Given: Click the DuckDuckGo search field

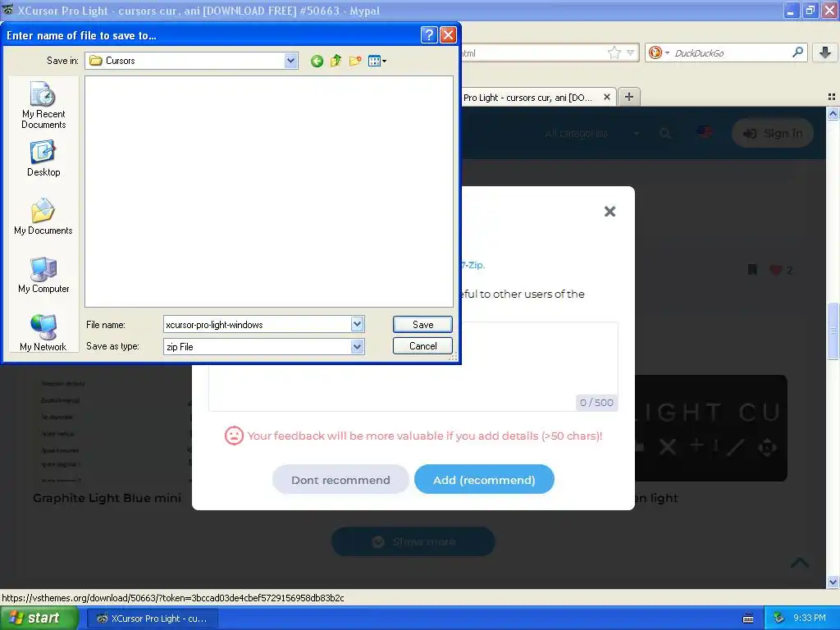Looking at the screenshot, I should [731, 53].
